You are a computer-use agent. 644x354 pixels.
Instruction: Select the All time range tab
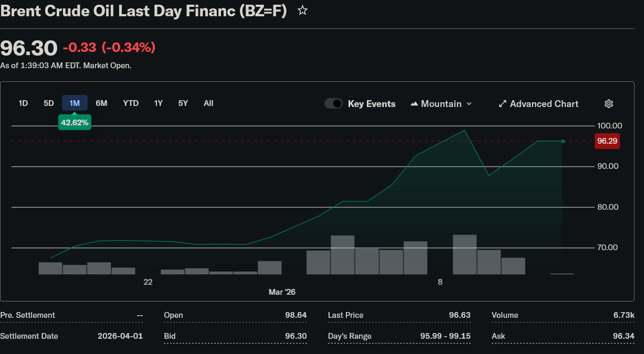(x=208, y=103)
